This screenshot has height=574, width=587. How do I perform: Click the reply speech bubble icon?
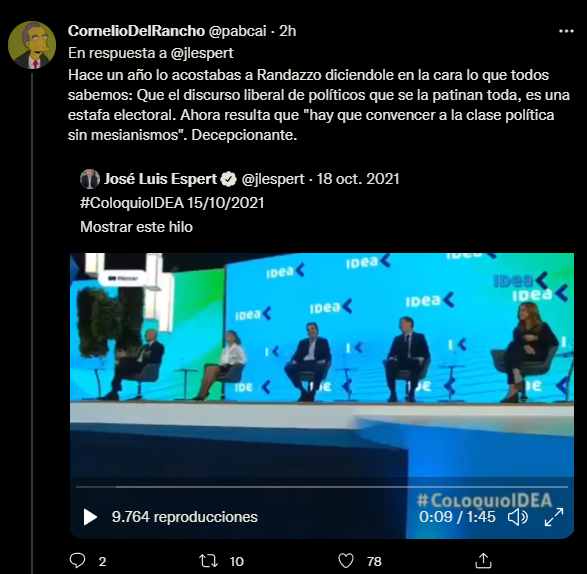(77, 561)
